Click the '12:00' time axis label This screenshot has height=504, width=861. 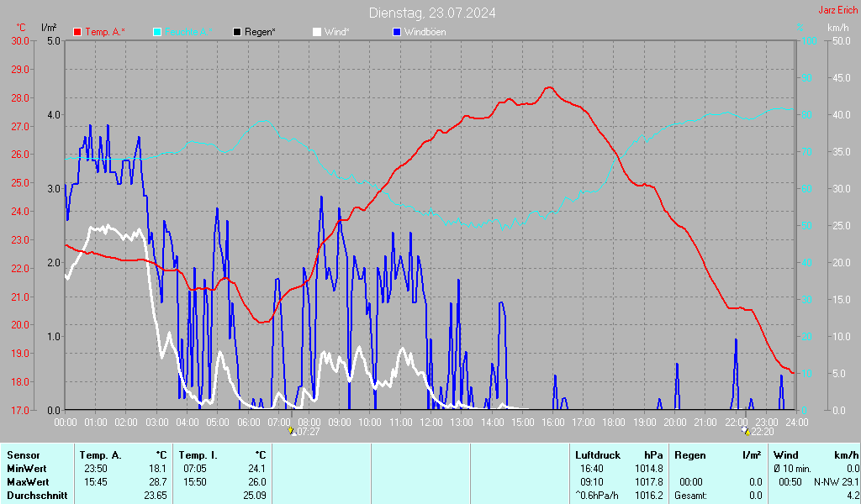click(x=431, y=423)
